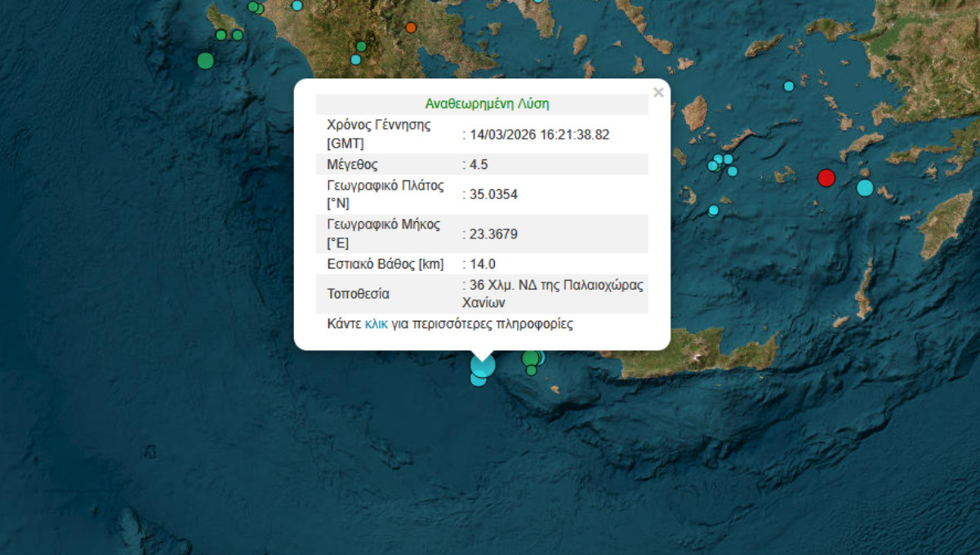Viewport: 980px width, 555px height.
Task: Click the left green marker of the pair below Zakynthos
Action: click(220, 35)
